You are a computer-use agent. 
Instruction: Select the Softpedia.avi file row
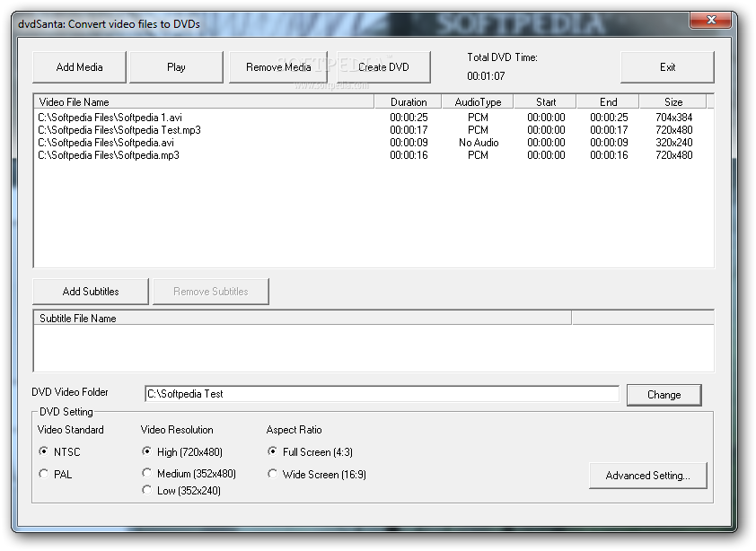[x=373, y=142]
